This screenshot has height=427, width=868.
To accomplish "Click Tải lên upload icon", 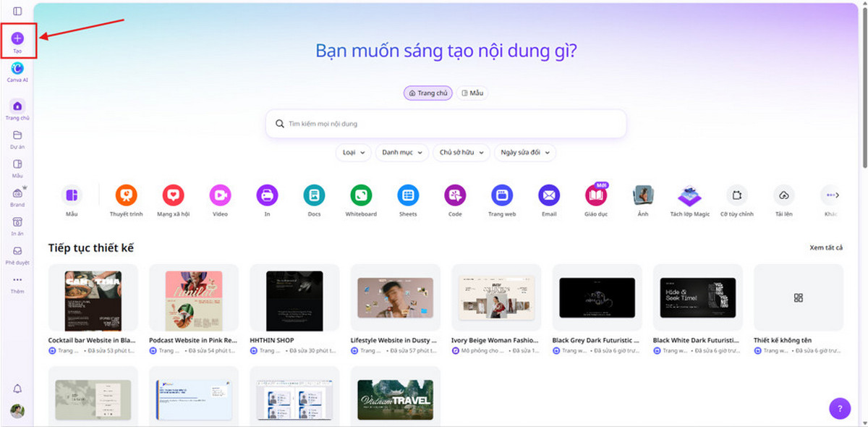I will pyautogui.click(x=783, y=195).
